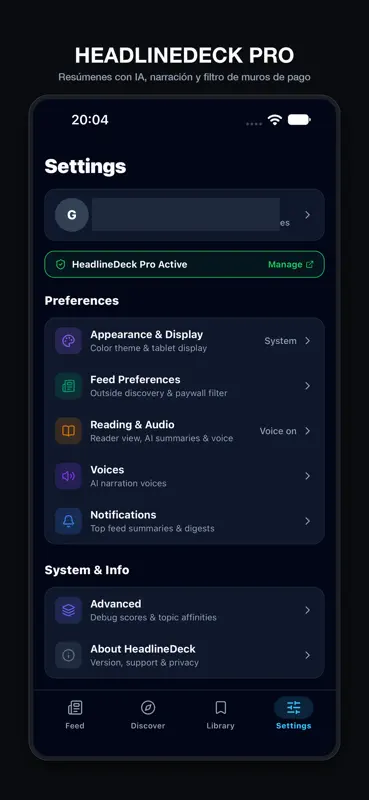Screen dimensions: 369x800
Task: Go to the Library tab
Action: 220,714
